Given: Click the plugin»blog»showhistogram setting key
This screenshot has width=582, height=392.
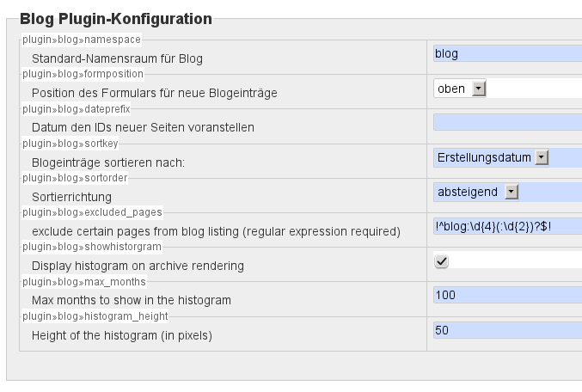Looking at the screenshot, I should [90, 247].
